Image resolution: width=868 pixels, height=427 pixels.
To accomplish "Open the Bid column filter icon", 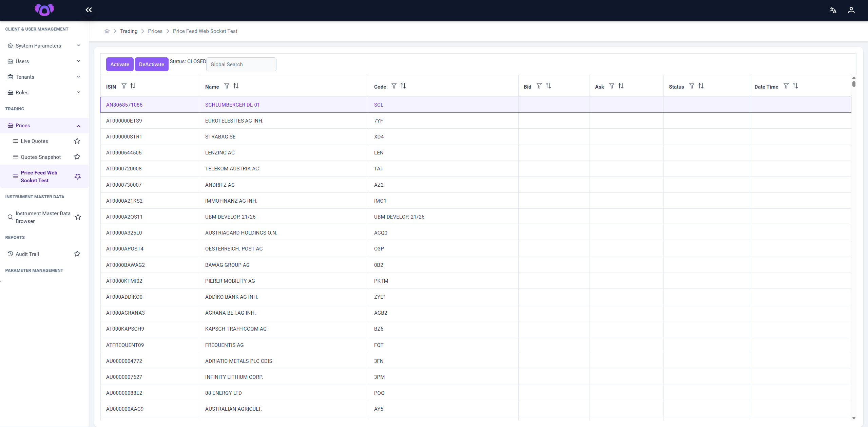I will tap(539, 86).
